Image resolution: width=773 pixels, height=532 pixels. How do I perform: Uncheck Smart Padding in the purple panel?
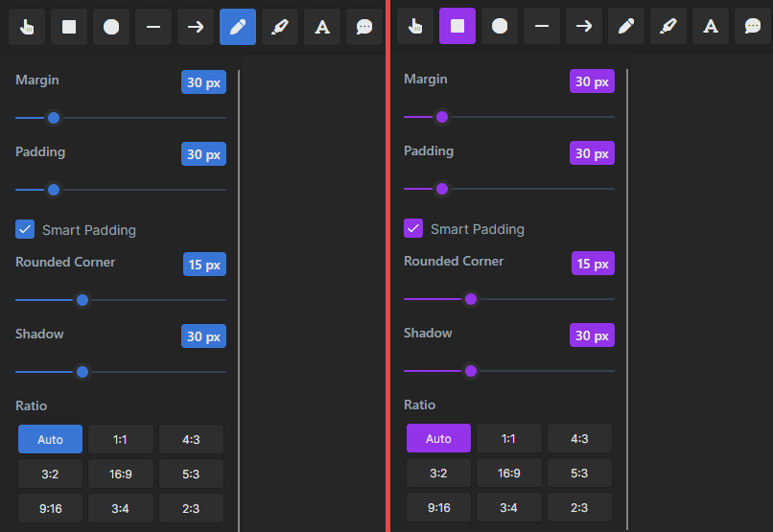coord(413,228)
